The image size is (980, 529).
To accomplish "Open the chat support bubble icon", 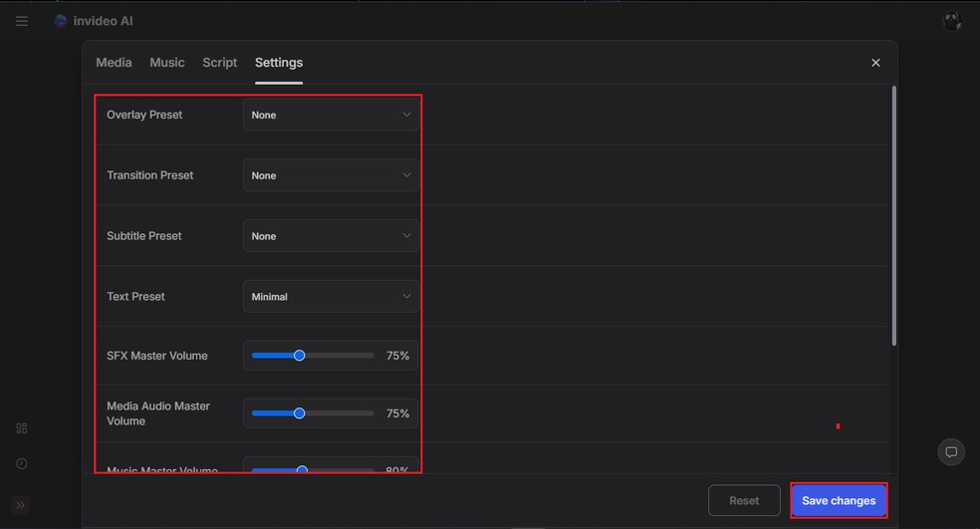I will click(951, 452).
